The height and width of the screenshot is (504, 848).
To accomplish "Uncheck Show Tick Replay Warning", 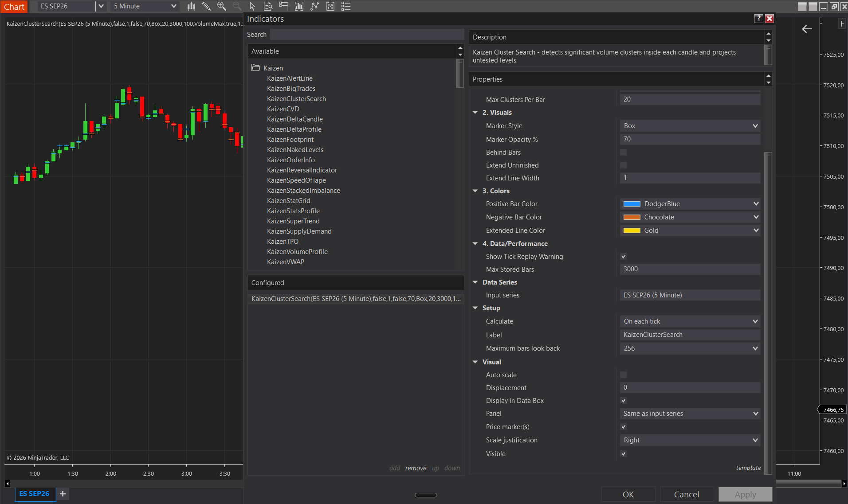I will tap(624, 257).
